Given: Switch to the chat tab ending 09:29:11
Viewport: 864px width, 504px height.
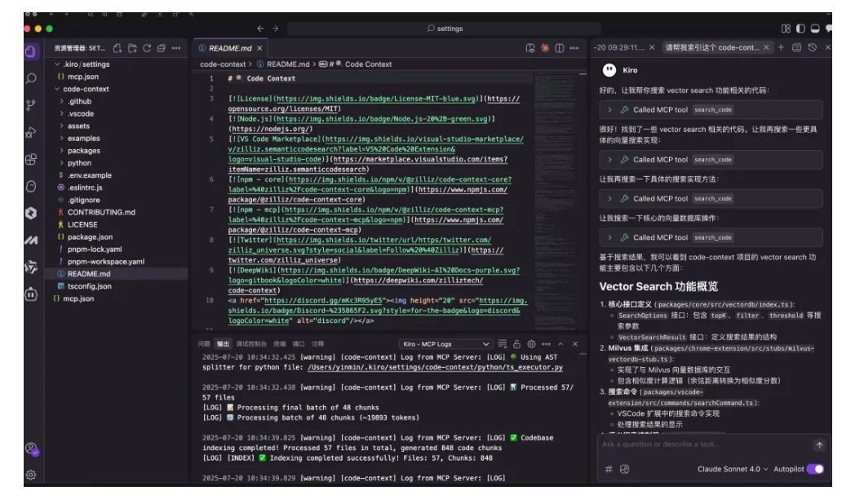Looking at the screenshot, I should coord(624,48).
